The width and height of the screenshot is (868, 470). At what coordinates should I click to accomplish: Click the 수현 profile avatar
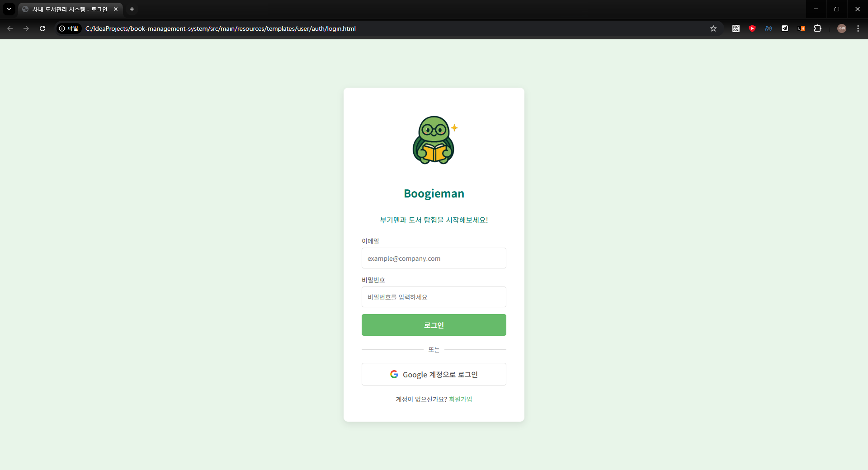(841, 28)
